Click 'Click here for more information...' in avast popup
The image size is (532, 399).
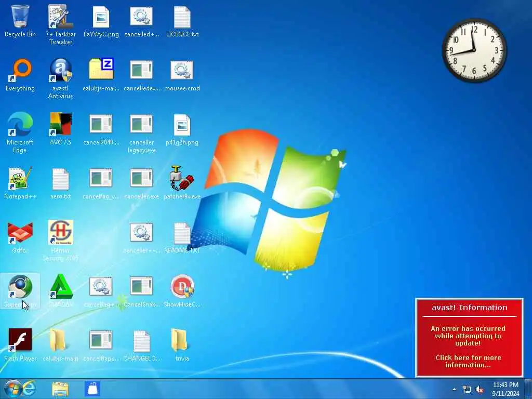(x=468, y=362)
